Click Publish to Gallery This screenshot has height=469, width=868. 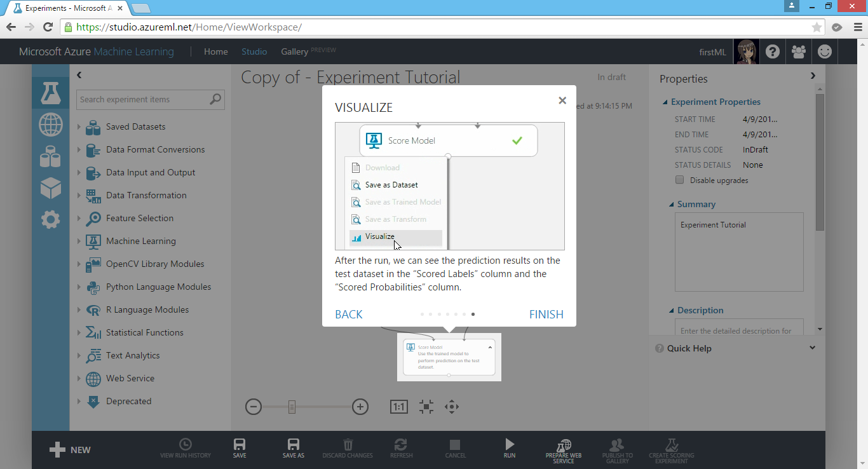click(x=618, y=451)
